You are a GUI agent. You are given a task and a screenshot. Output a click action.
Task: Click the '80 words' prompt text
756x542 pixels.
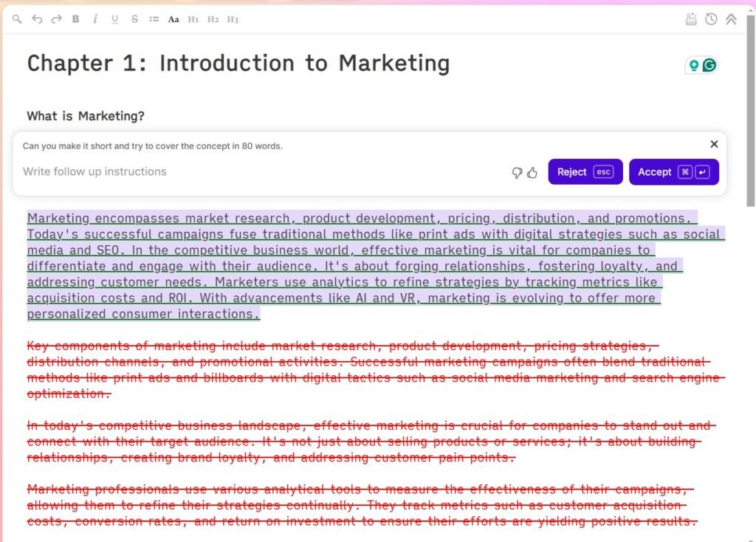pos(262,146)
